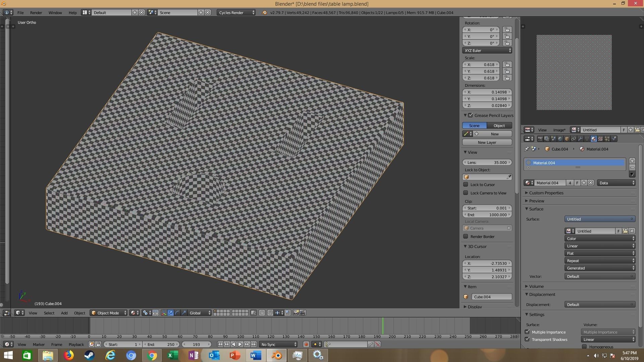Click the current frame field showing 193
This screenshot has width=644, height=362.
196,345
